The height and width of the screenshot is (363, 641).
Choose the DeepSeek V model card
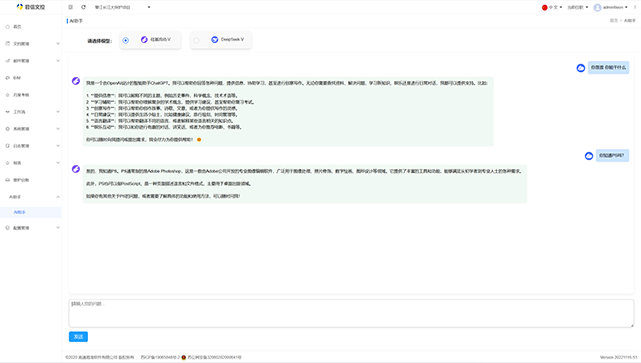point(221,40)
